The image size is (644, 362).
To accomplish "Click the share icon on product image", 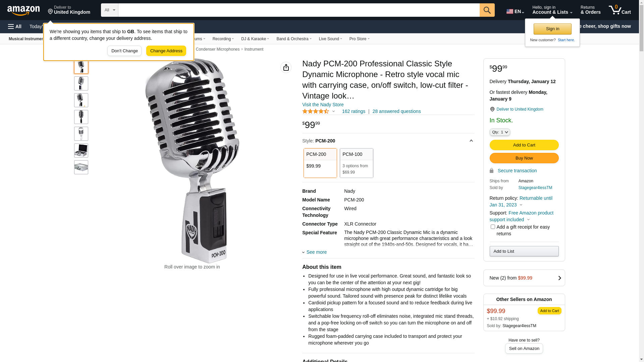I will click(286, 67).
